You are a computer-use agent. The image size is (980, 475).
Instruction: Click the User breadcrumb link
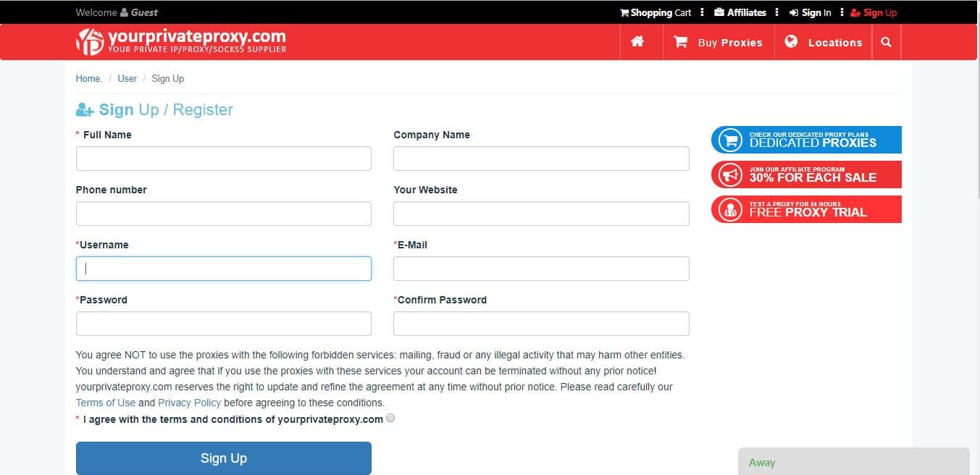tap(127, 78)
